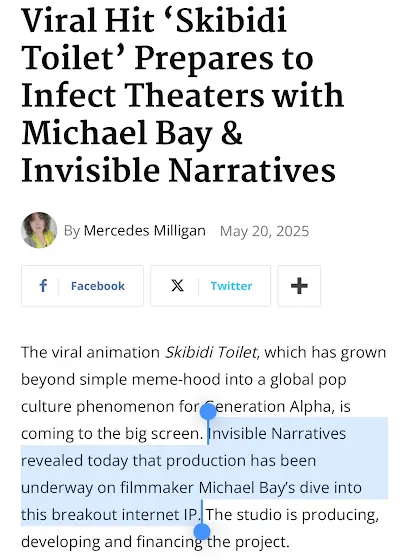Click the word 'Michael Bay's' in paragraph
The width and height of the screenshot is (409, 560).
[247, 488]
